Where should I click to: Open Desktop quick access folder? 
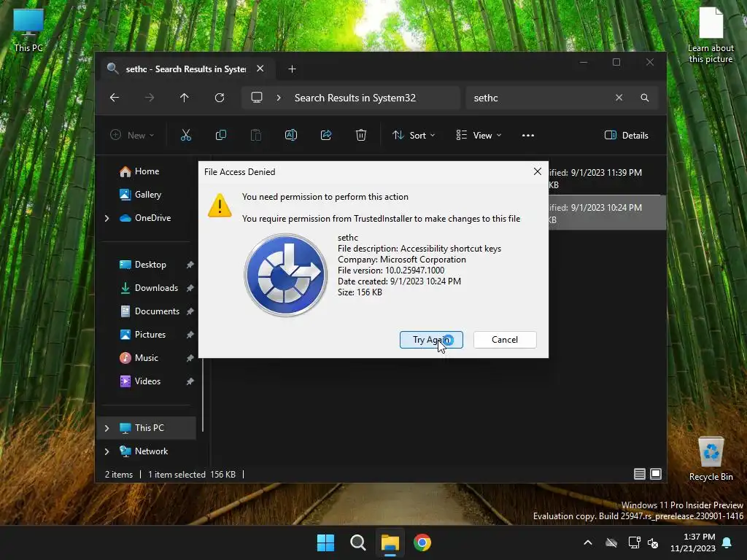click(x=150, y=264)
